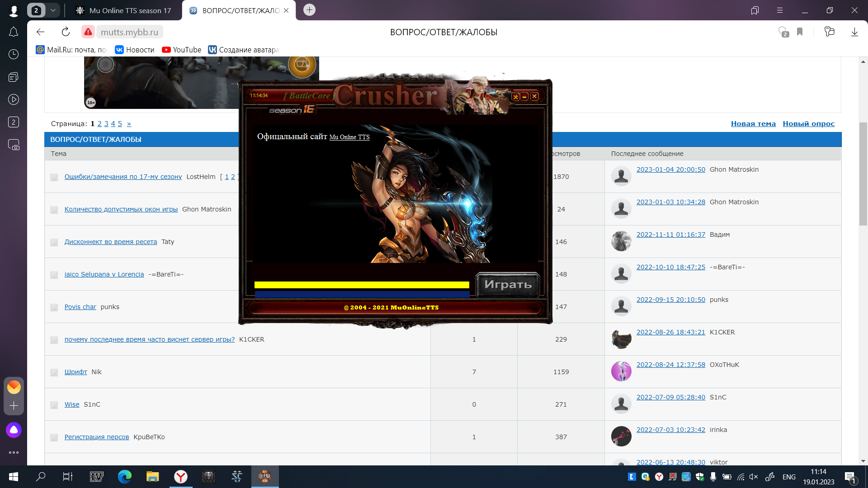Click blue progress bar in launcher

pyautogui.click(x=362, y=294)
